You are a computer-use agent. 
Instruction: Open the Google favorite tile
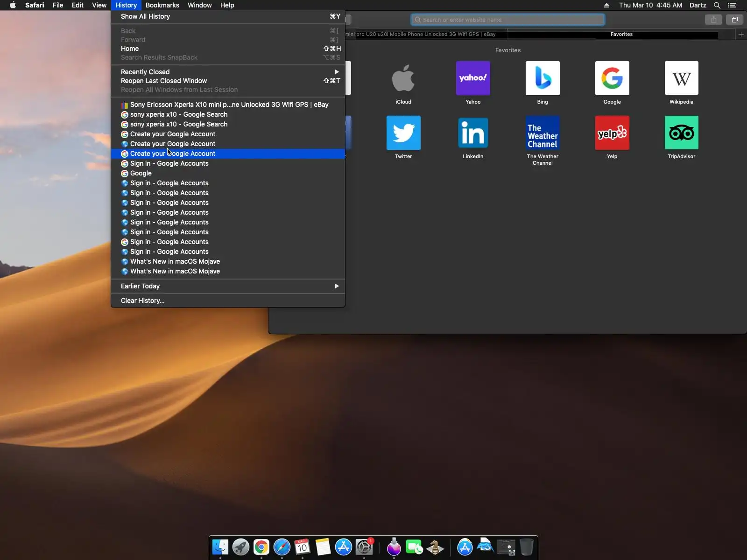(x=612, y=78)
